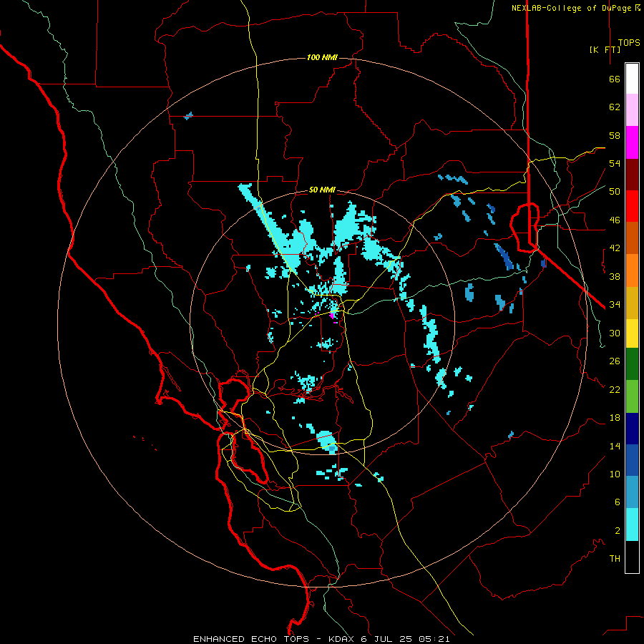Click the 66 value on the legend

click(x=615, y=79)
